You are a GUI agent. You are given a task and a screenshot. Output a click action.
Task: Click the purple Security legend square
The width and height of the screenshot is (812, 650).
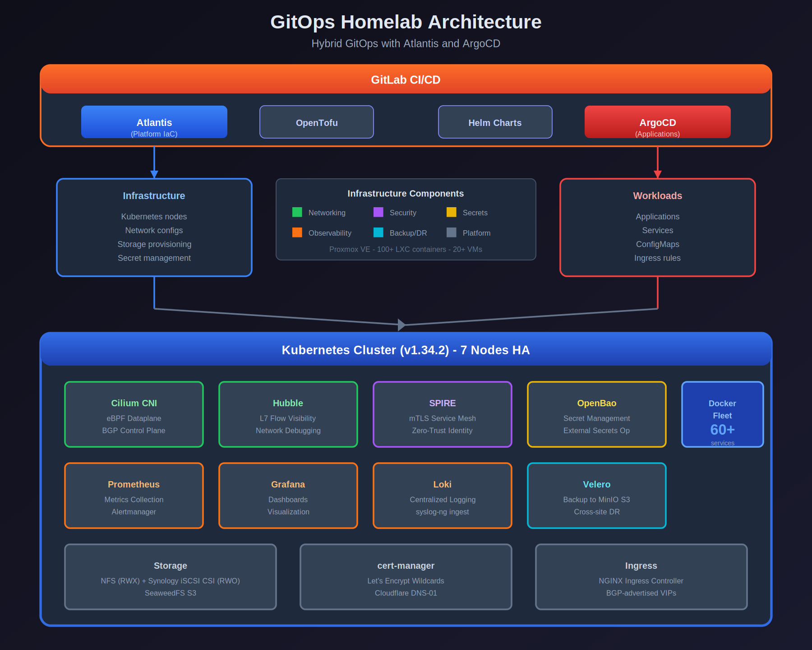pyautogui.click(x=378, y=212)
